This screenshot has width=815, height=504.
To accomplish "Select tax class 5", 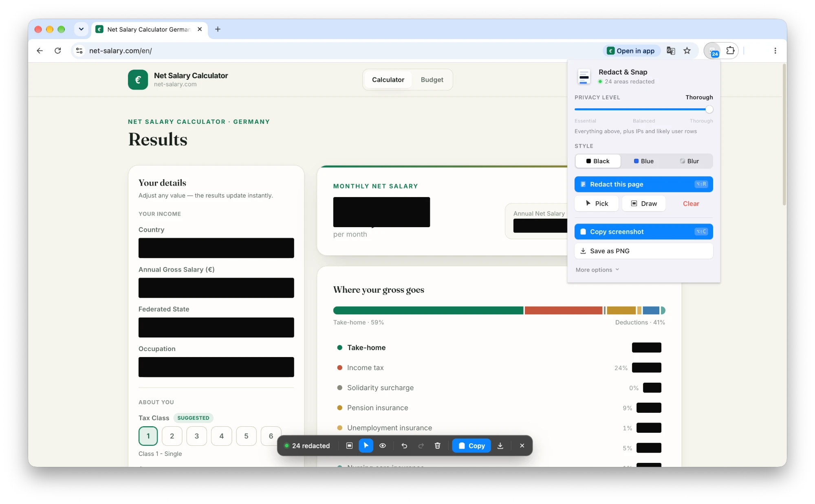I will tap(246, 436).
